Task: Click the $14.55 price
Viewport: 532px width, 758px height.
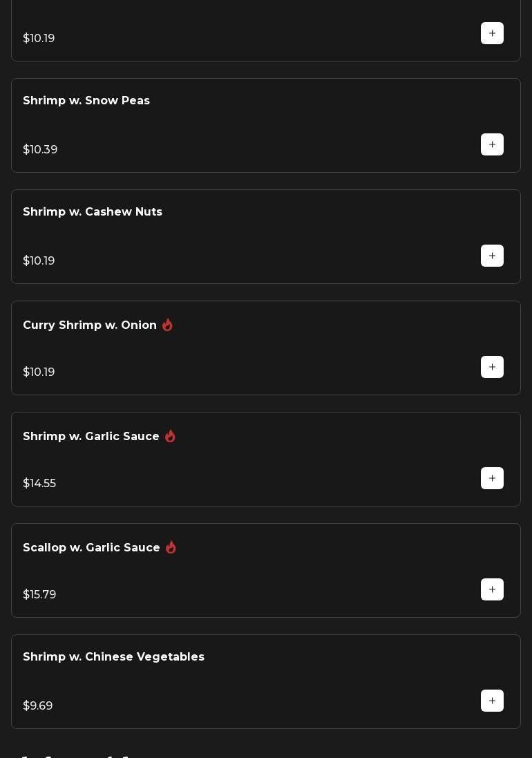Action: pyautogui.click(x=39, y=484)
